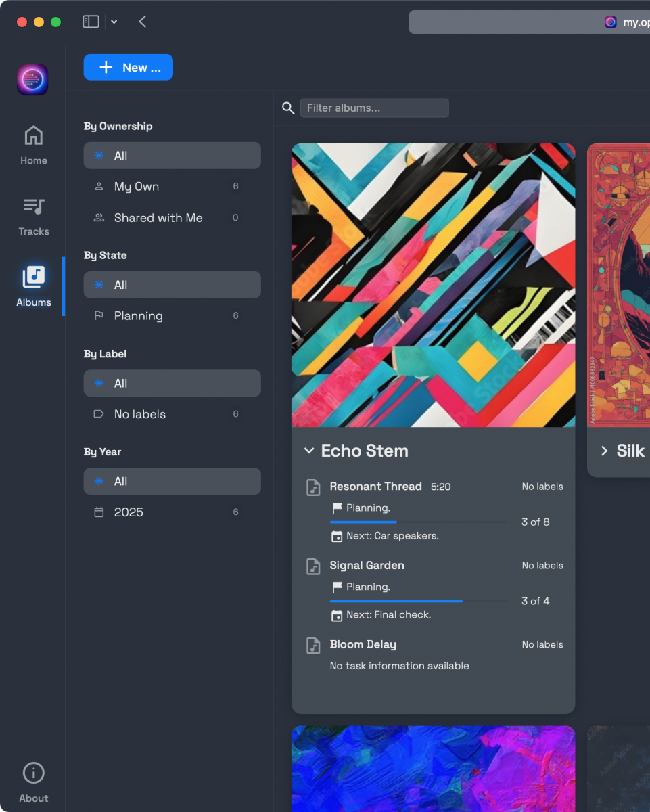Image resolution: width=650 pixels, height=812 pixels.
Task: Click the Resonant Thread track file icon
Action: click(313, 487)
